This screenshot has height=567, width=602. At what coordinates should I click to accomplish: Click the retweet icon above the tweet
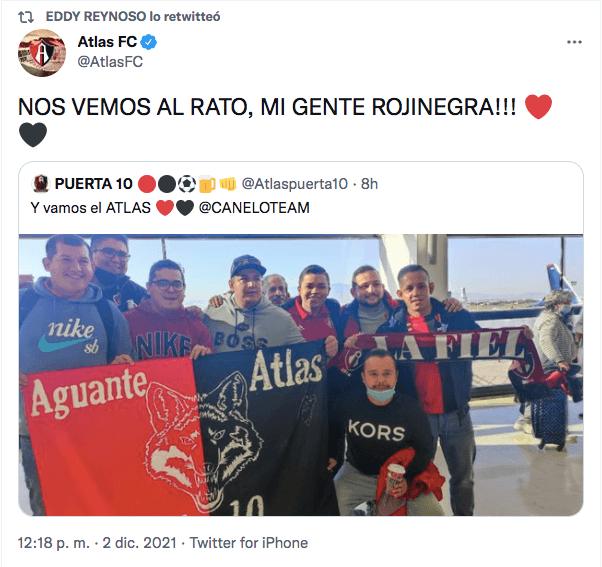[26, 17]
